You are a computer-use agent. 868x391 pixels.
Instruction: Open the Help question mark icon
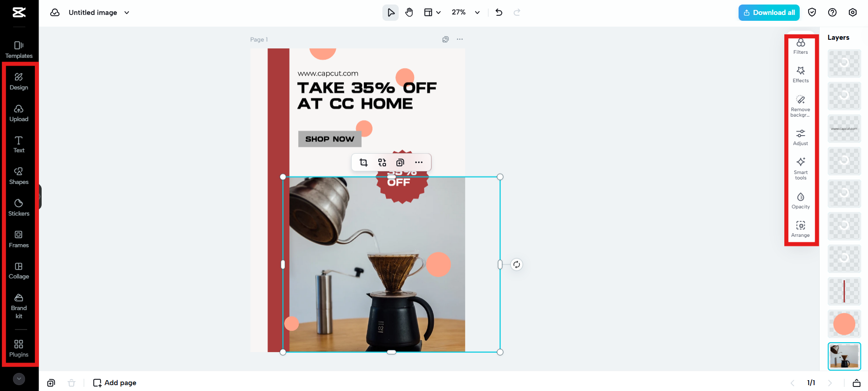click(832, 13)
